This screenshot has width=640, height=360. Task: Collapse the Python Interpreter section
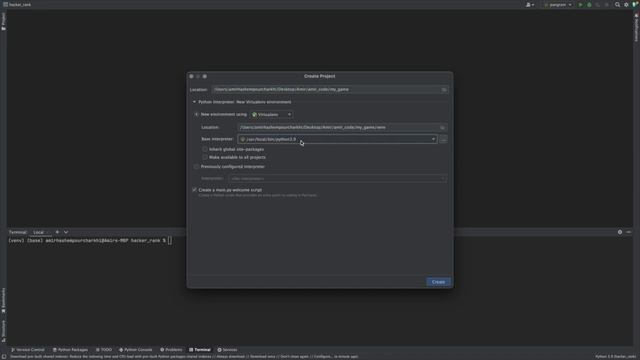point(194,102)
